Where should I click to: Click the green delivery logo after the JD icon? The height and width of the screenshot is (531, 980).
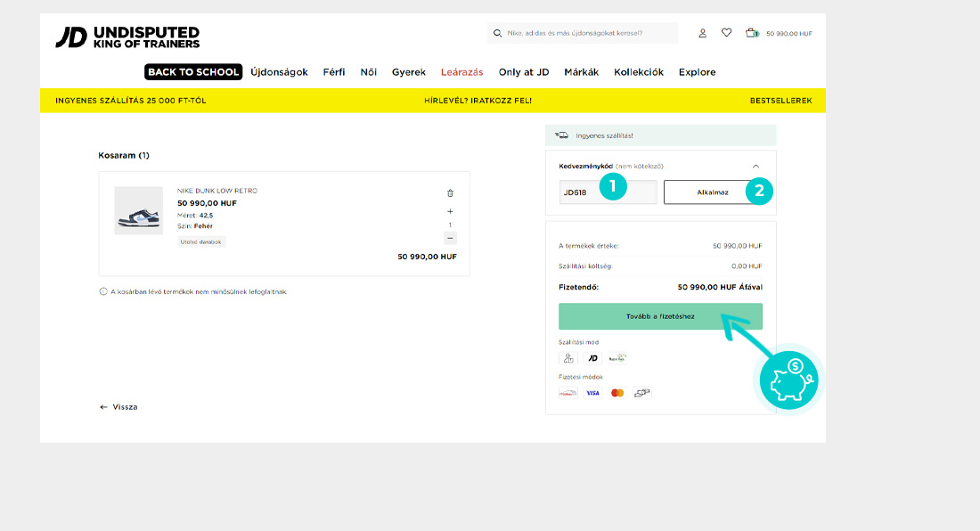point(617,358)
